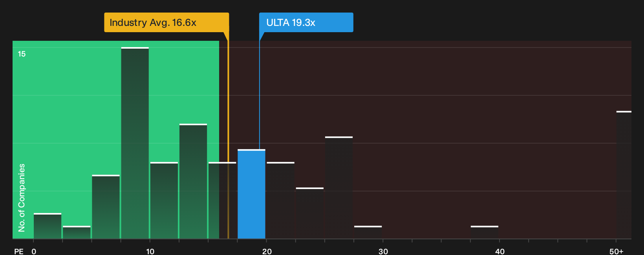This screenshot has height=255, width=644.
Task: Select the 50+ PE bar
Action: (x=624, y=175)
